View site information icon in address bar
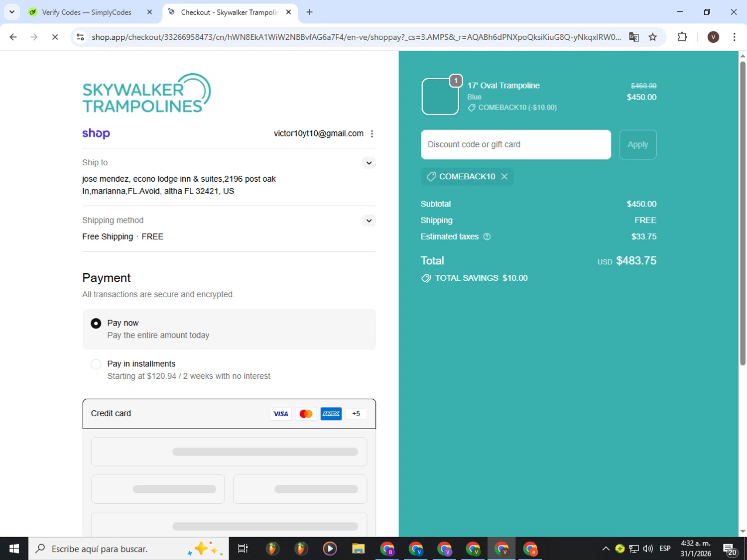This screenshot has width=747, height=560. [80, 37]
